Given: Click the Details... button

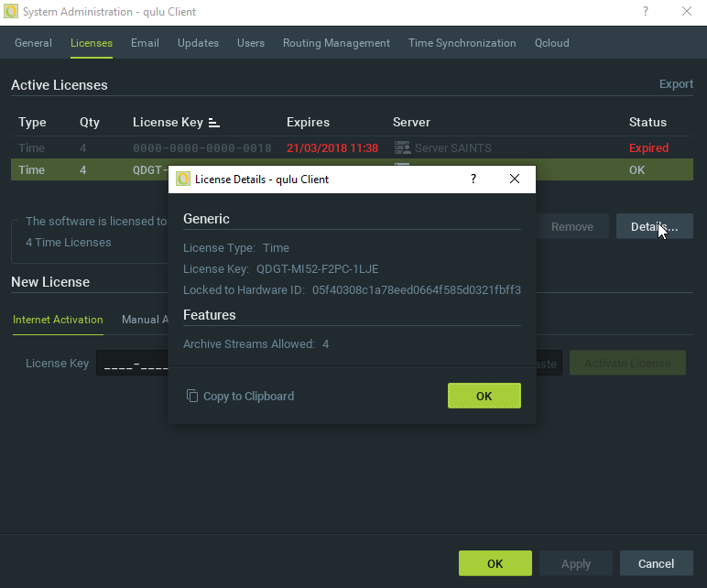Looking at the screenshot, I should tap(654, 226).
